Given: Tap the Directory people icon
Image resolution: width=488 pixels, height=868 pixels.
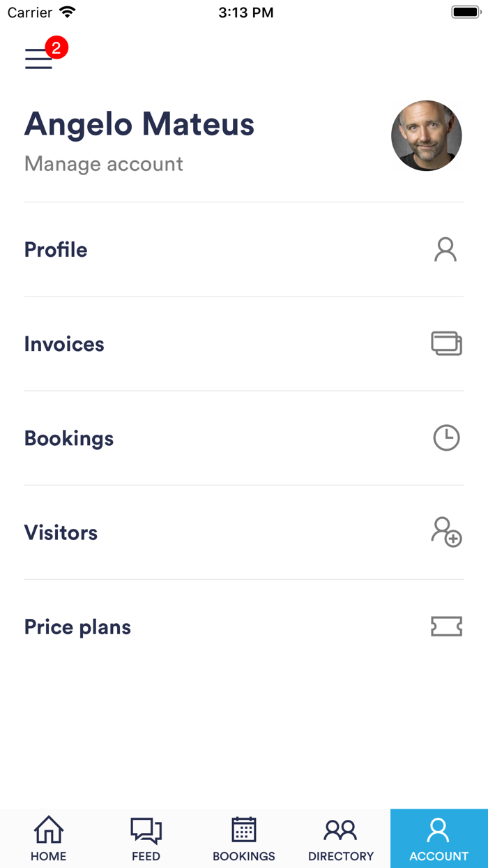Looking at the screenshot, I should (341, 830).
